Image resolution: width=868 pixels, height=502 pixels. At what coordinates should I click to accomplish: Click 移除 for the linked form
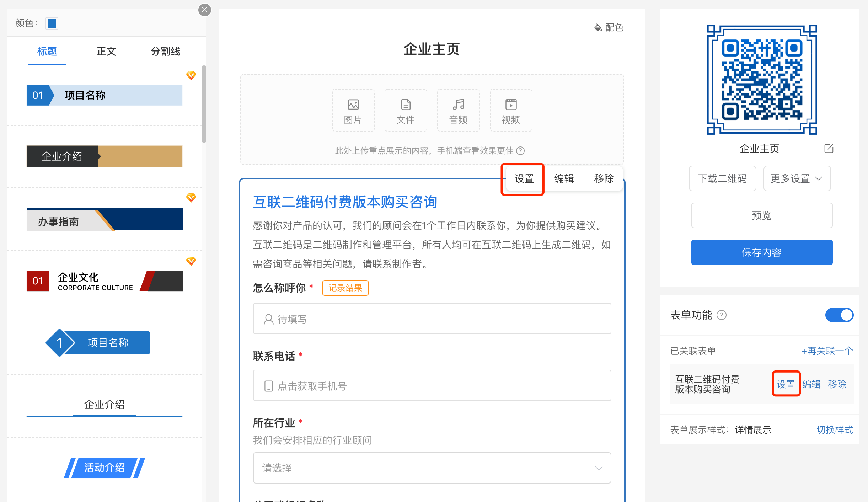click(837, 384)
